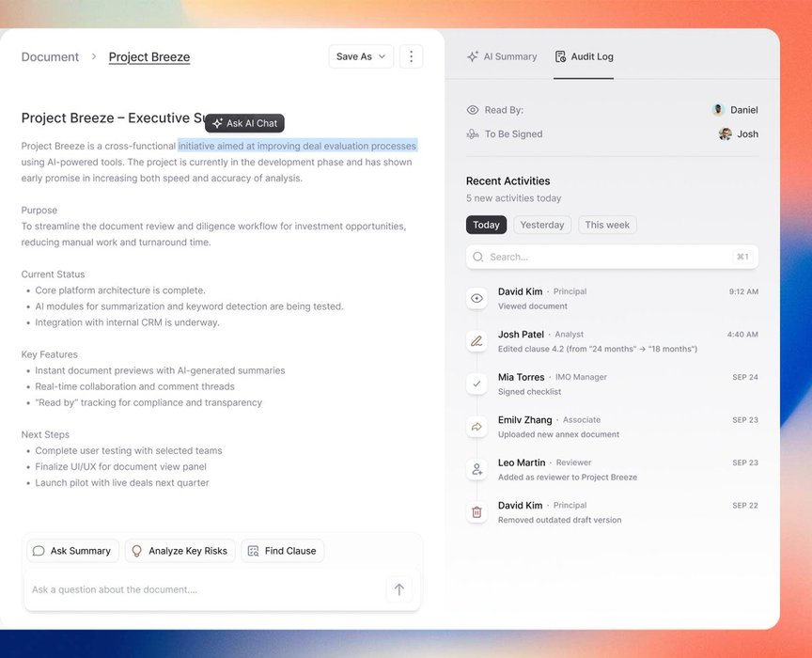The width and height of the screenshot is (812, 658).
Task: Switch to the AI Summary tab
Action: [x=502, y=56]
